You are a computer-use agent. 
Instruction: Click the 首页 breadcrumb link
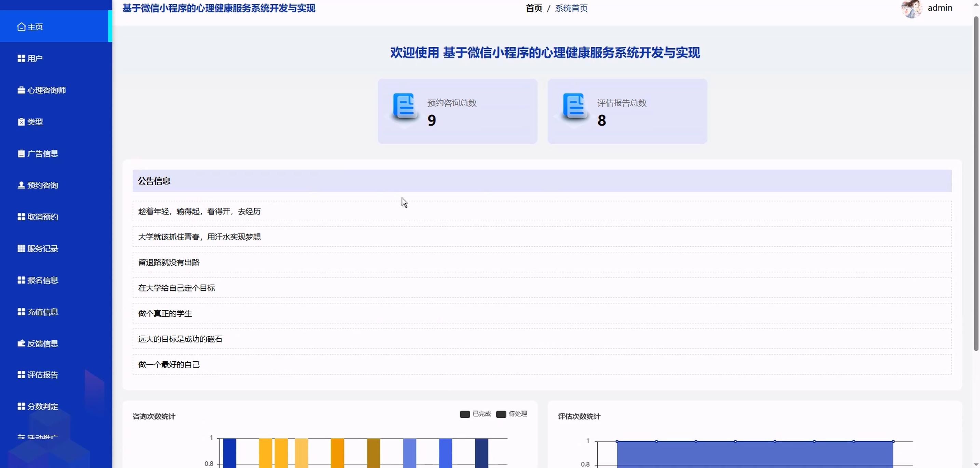534,8
